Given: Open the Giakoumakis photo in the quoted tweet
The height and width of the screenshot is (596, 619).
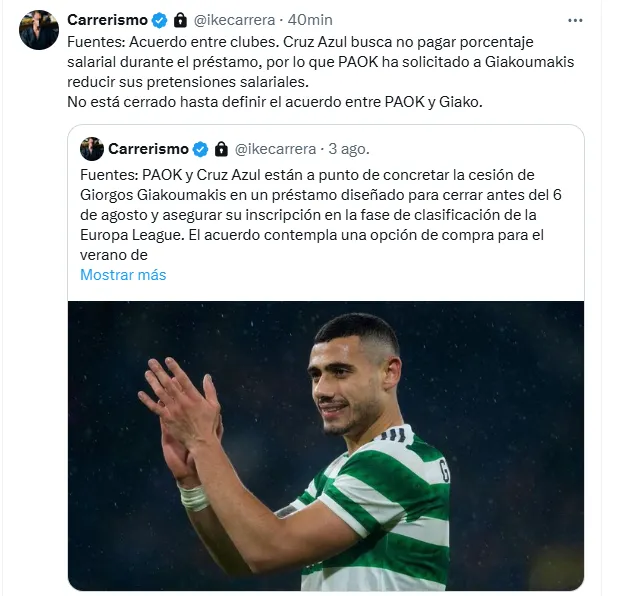Looking at the screenshot, I should coord(326,445).
